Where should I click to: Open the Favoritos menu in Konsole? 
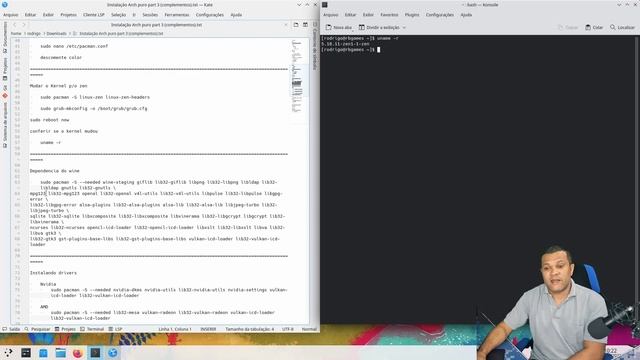(389, 15)
